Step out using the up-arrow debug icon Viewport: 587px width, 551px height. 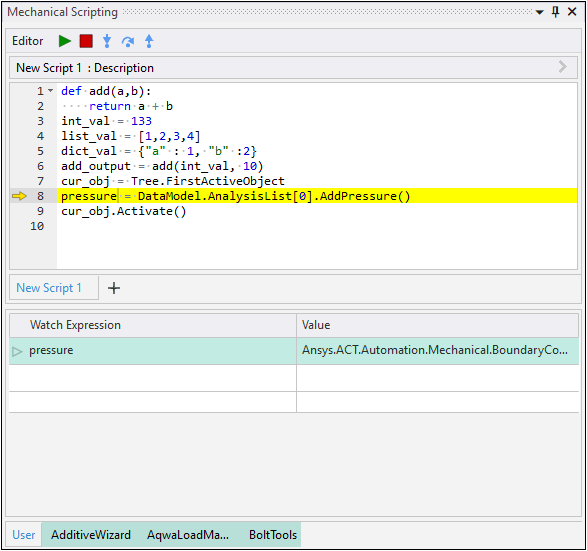(x=149, y=41)
